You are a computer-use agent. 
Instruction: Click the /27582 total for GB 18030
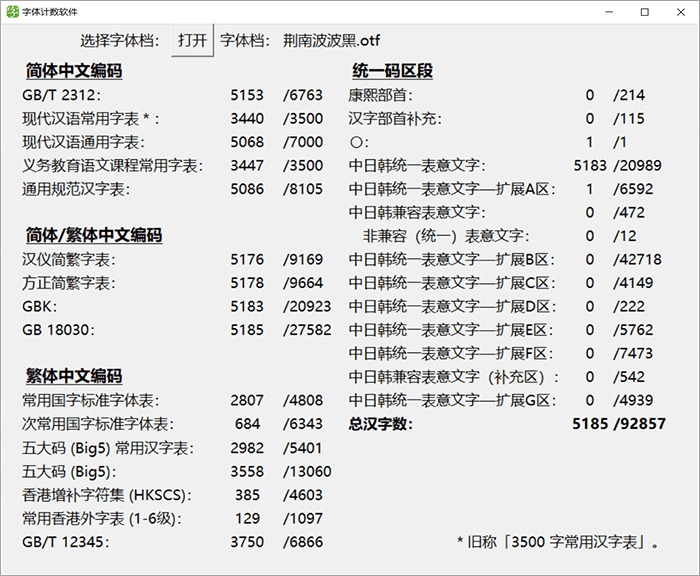(x=307, y=330)
